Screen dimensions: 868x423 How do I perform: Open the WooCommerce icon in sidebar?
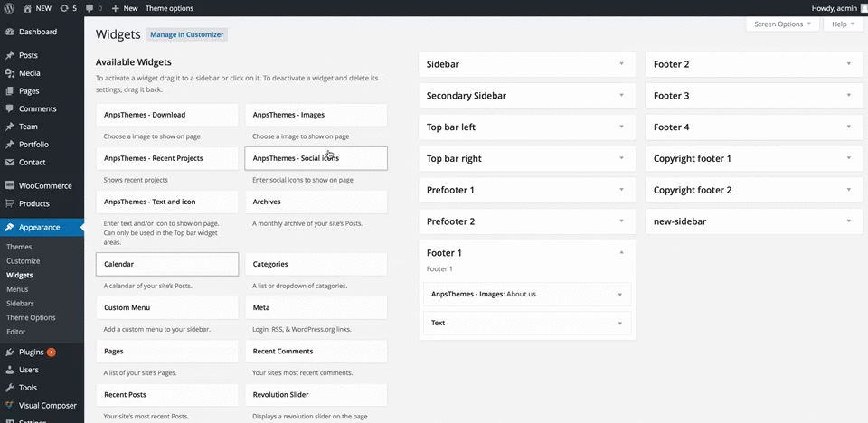[9, 186]
